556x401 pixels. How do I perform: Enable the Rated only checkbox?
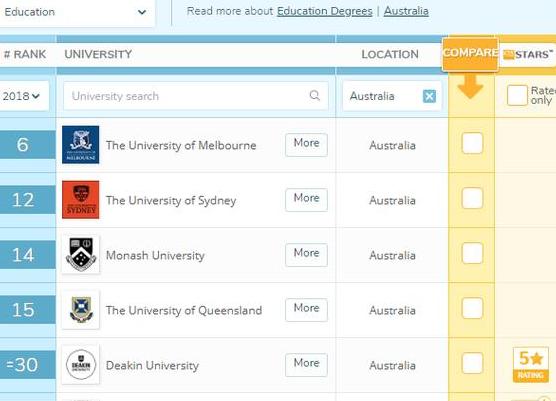click(x=517, y=95)
